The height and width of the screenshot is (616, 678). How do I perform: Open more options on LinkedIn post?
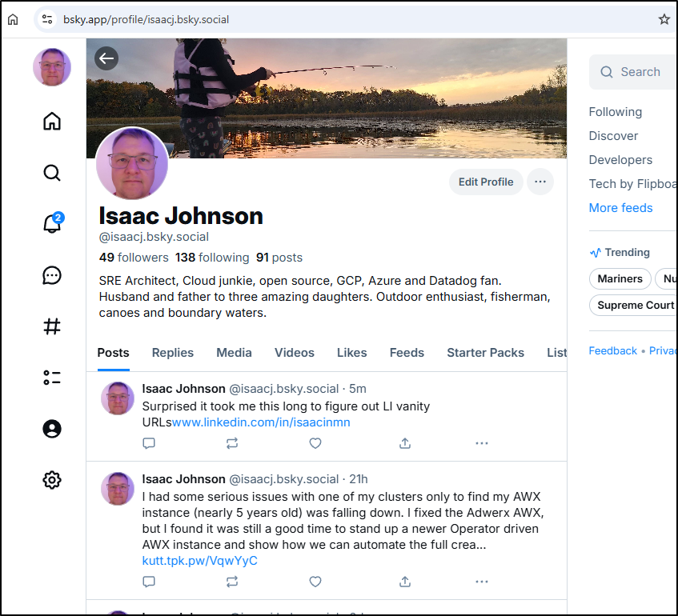[481, 443]
